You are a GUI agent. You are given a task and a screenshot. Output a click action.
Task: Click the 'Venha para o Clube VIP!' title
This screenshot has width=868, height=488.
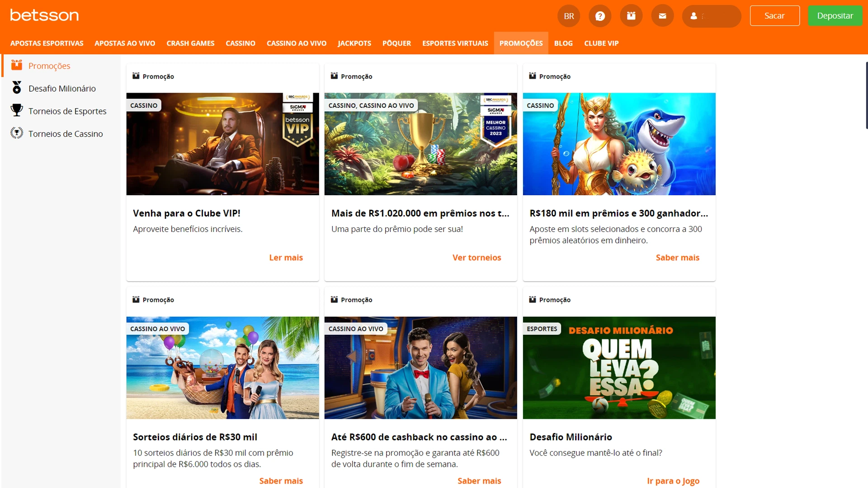coord(187,213)
